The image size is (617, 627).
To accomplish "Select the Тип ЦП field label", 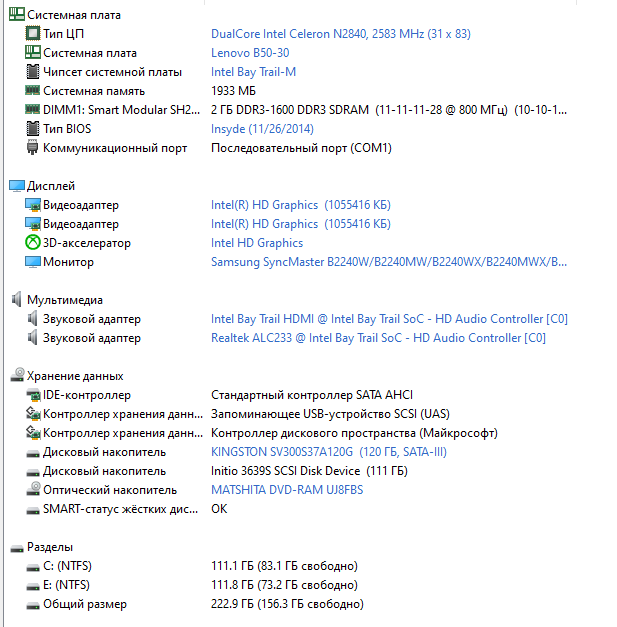I will tap(64, 34).
